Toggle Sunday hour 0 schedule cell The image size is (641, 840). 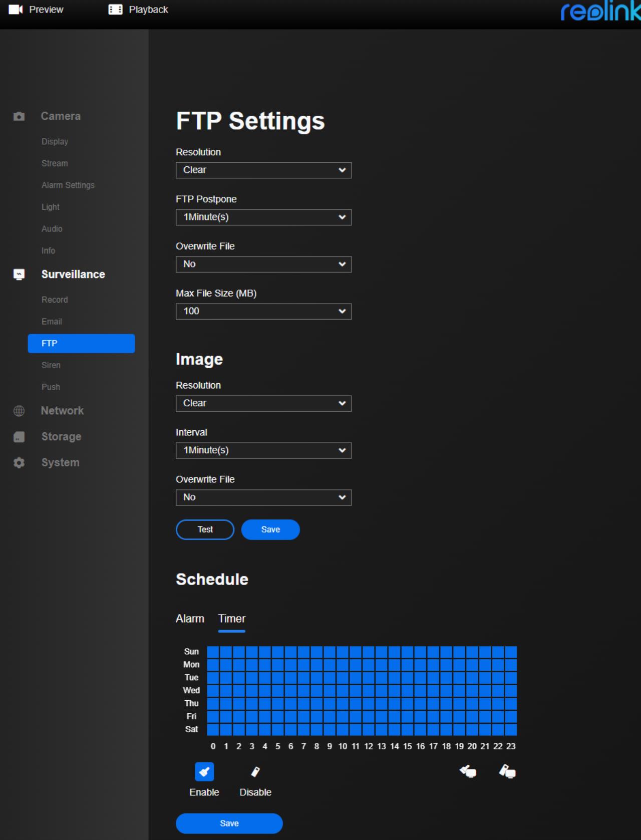coord(213,652)
